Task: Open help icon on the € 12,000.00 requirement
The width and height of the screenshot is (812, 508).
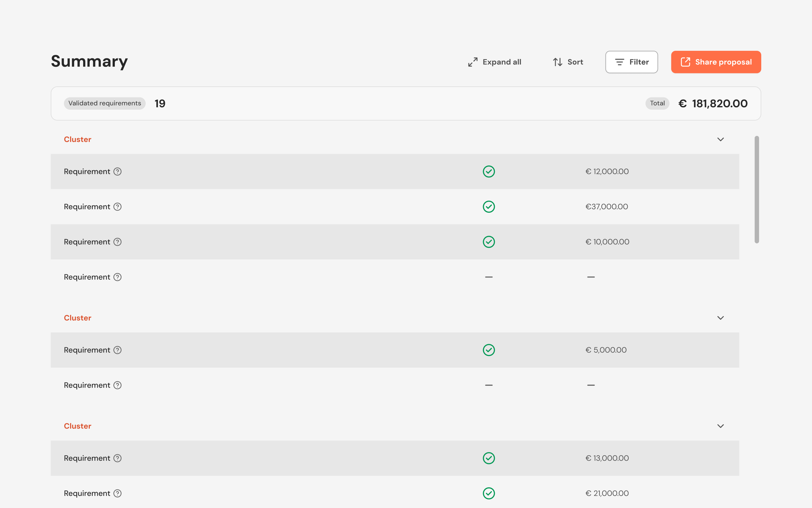Action: (117, 171)
